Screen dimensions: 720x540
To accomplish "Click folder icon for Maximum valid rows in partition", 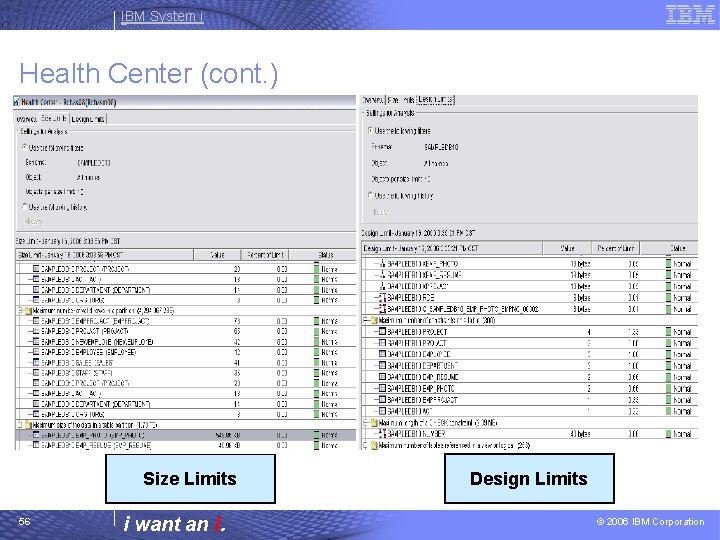I will (28, 310).
